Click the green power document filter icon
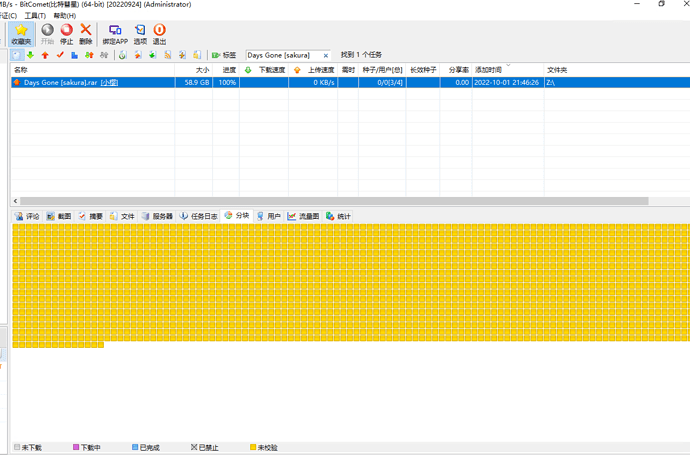 123,55
